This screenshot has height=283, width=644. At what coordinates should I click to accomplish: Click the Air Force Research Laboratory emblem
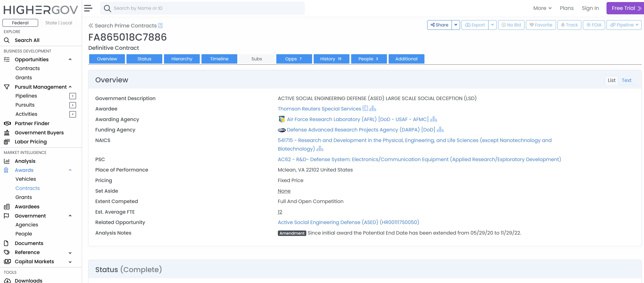[x=282, y=119]
